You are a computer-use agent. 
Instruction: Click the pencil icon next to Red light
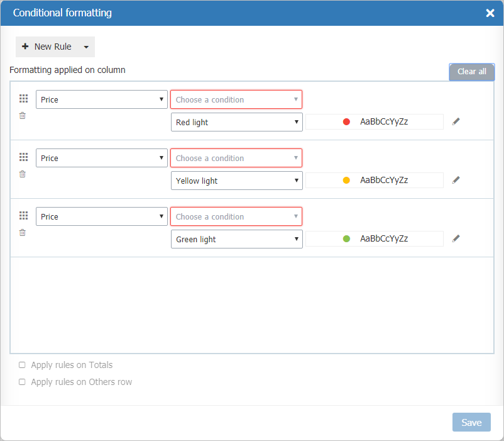[456, 121]
